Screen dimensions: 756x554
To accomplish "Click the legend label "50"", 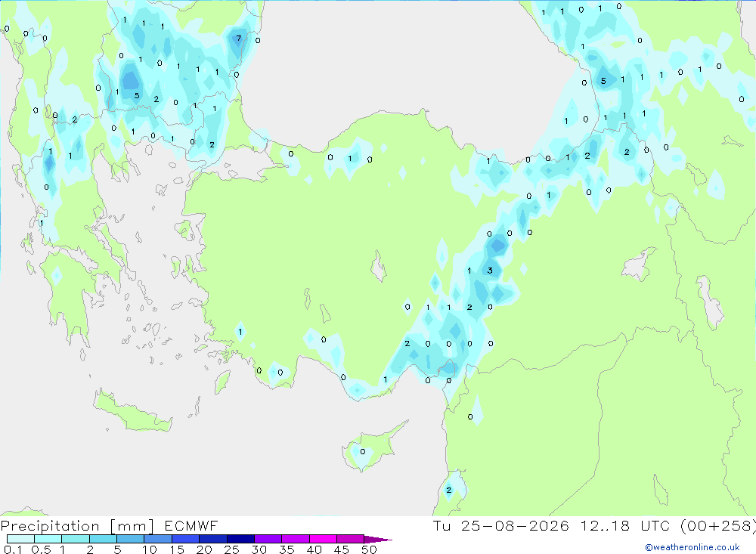I will pos(369,549).
